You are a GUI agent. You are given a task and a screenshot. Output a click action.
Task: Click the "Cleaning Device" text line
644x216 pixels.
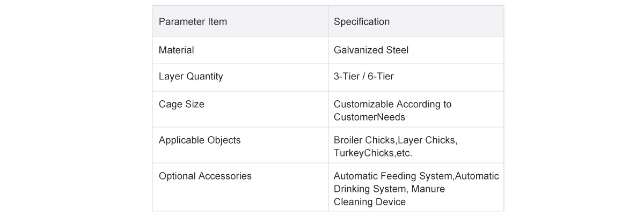(x=369, y=202)
